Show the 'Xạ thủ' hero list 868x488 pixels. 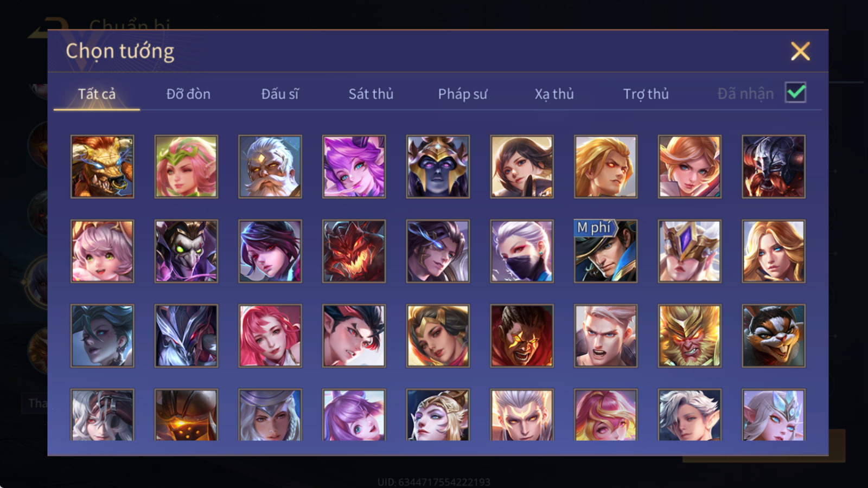[x=554, y=94]
